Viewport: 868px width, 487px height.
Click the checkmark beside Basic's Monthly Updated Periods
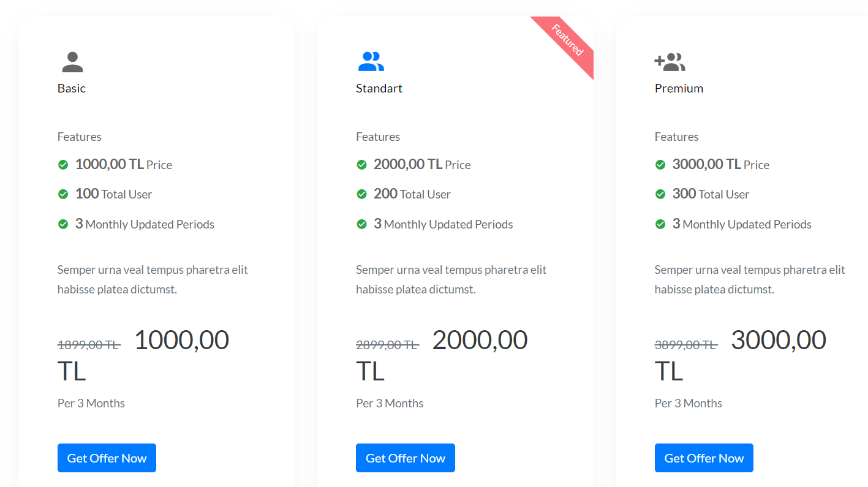(x=63, y=224)
